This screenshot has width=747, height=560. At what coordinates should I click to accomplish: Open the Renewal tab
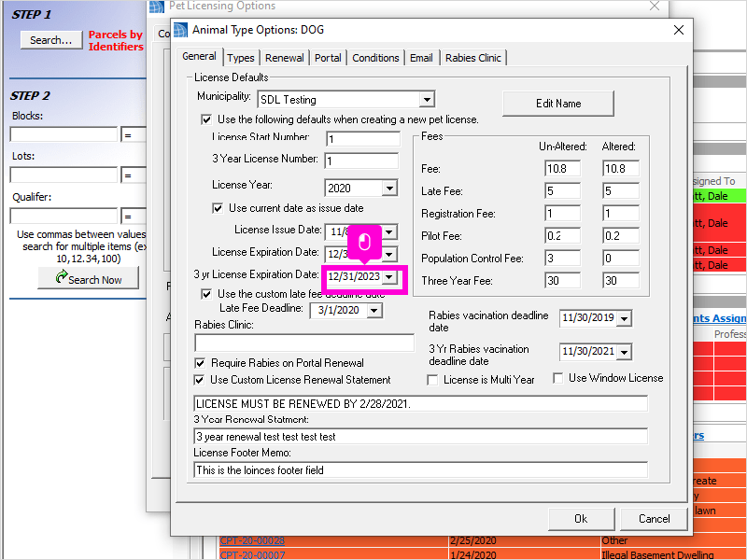(285, 58)
